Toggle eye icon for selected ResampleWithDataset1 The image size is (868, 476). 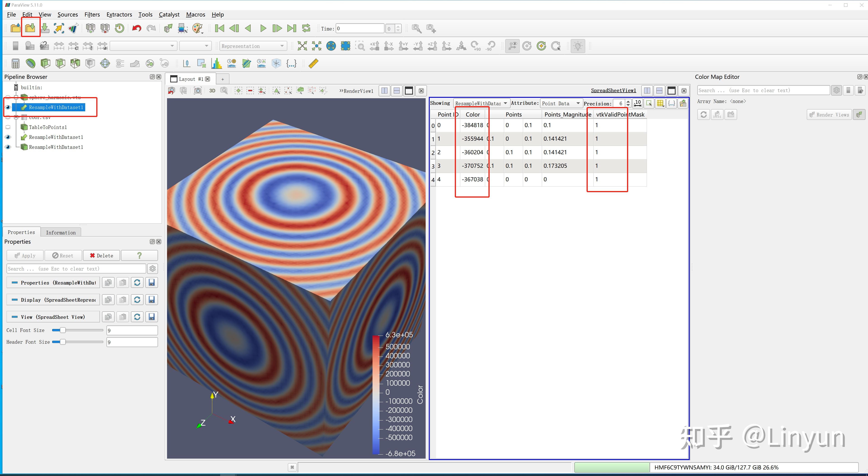[x=8, y=107]
